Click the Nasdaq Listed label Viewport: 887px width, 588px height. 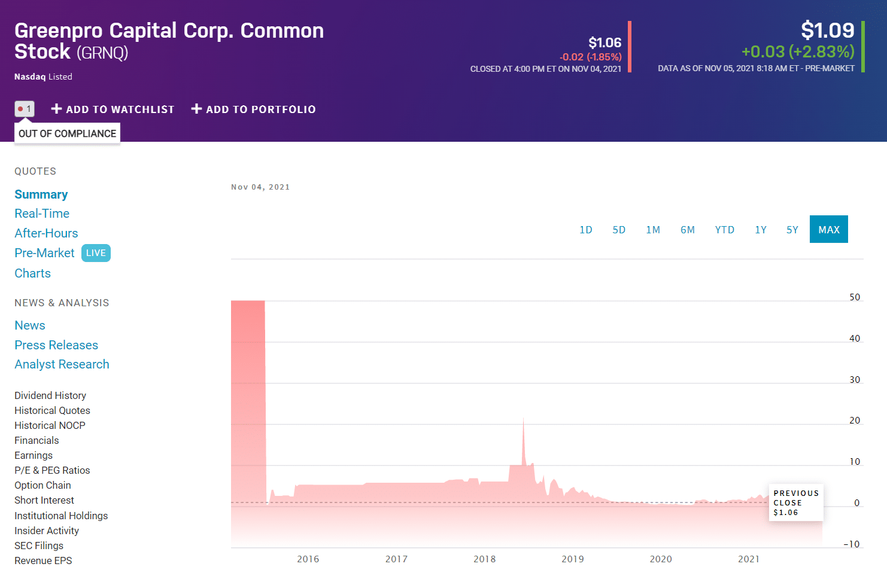coord(43,77)
